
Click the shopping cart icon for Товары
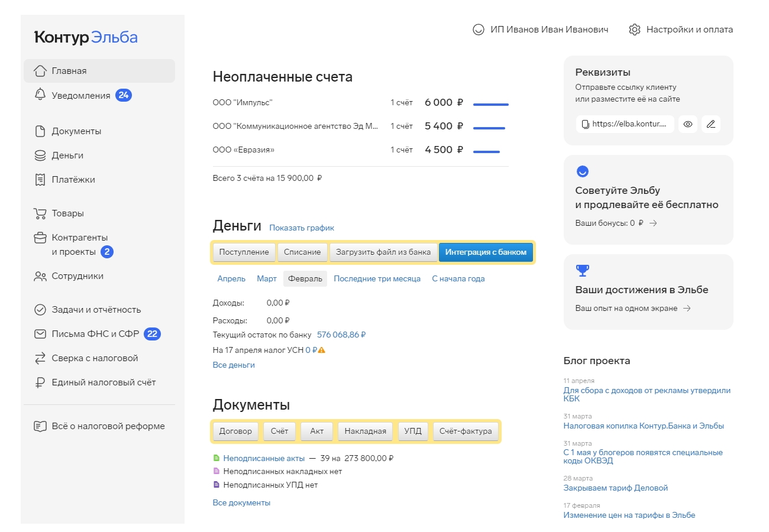click(x=40, y=213)
